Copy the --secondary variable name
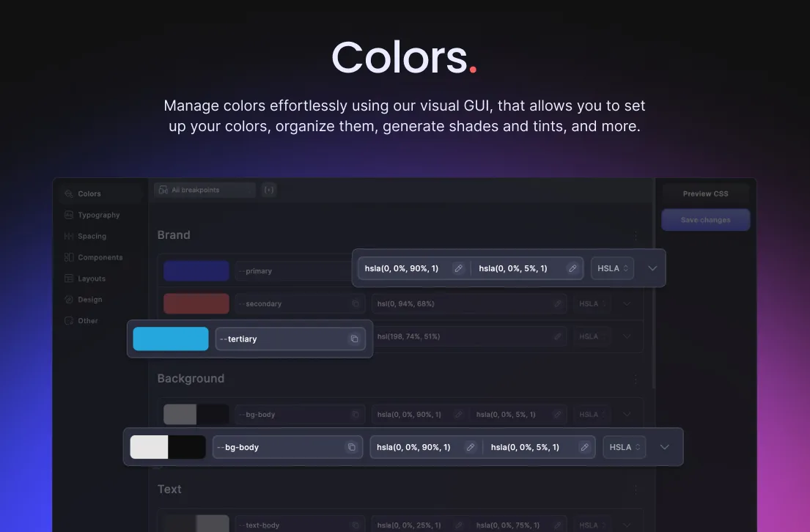Screen dimensions: 810x532 click(356, 303)
